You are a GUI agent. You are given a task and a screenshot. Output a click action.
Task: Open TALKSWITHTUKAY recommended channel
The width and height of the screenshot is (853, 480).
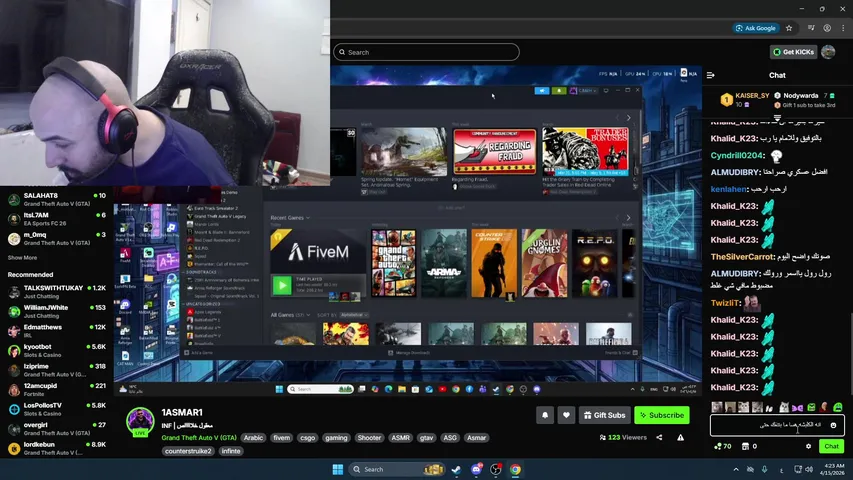coord(57,292)
